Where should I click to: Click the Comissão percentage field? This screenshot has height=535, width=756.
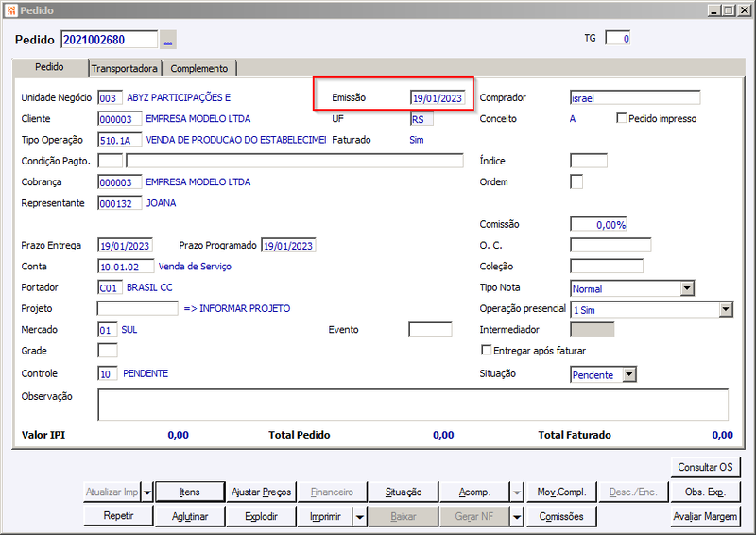point(598,224)
